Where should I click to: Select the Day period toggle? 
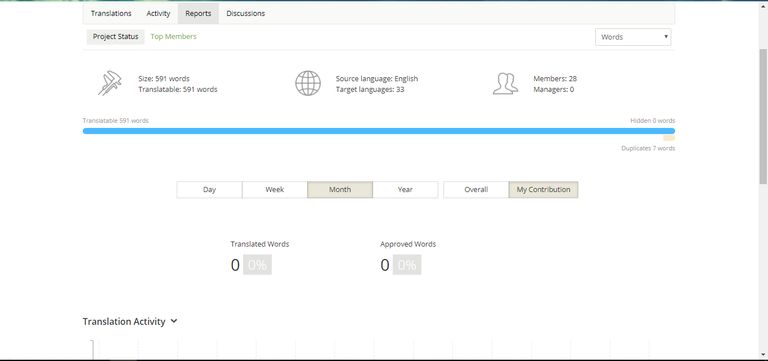[209, 190]
